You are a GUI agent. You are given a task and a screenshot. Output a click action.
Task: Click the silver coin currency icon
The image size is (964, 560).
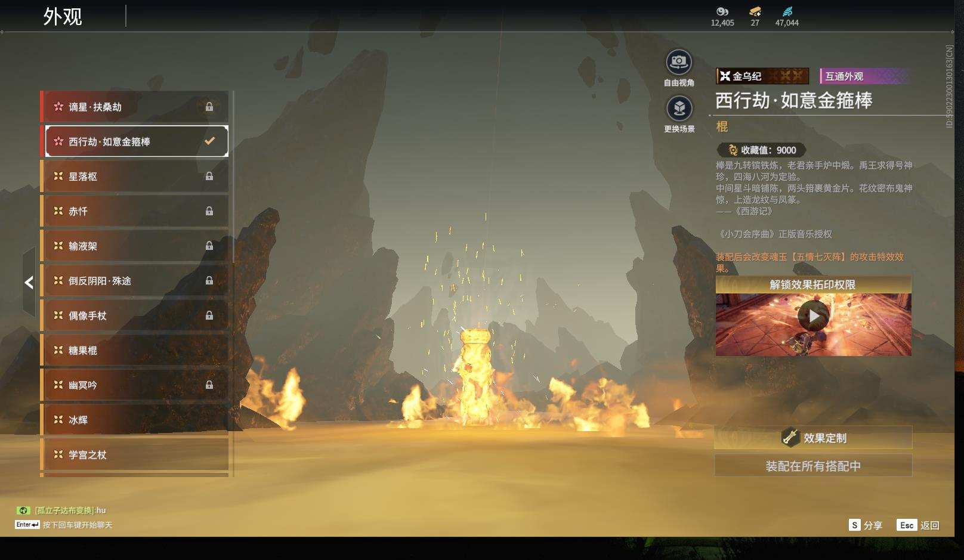click(722, 11)
